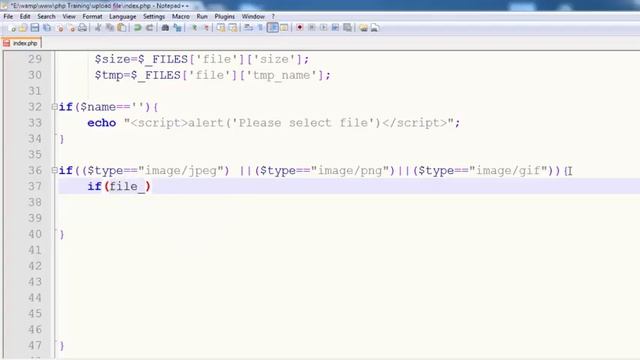Click the Cut scissors icon
Screen dimensions: 640x360
[x=98, y=28]
